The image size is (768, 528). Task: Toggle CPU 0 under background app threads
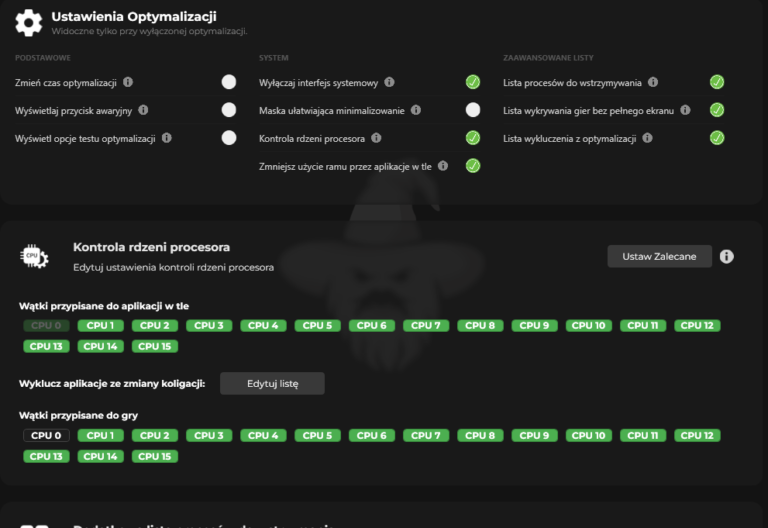46,326
